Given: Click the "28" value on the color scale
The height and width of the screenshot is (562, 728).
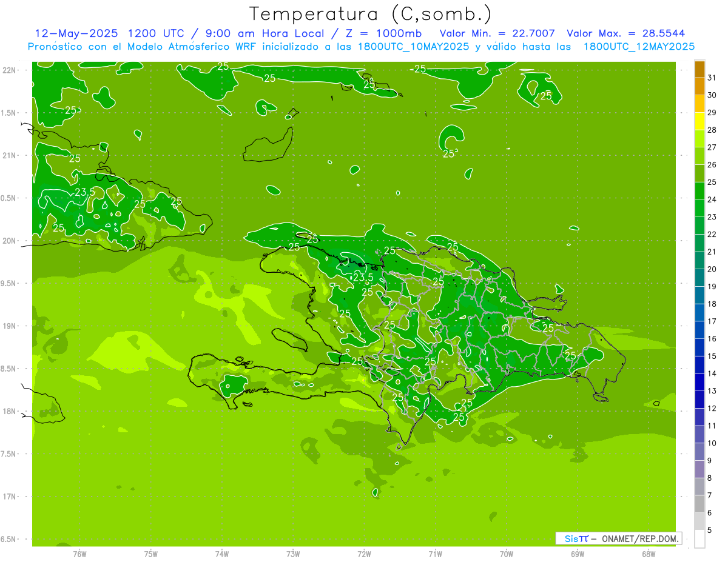Looking at the screenshot, I should tap(712, 130).
